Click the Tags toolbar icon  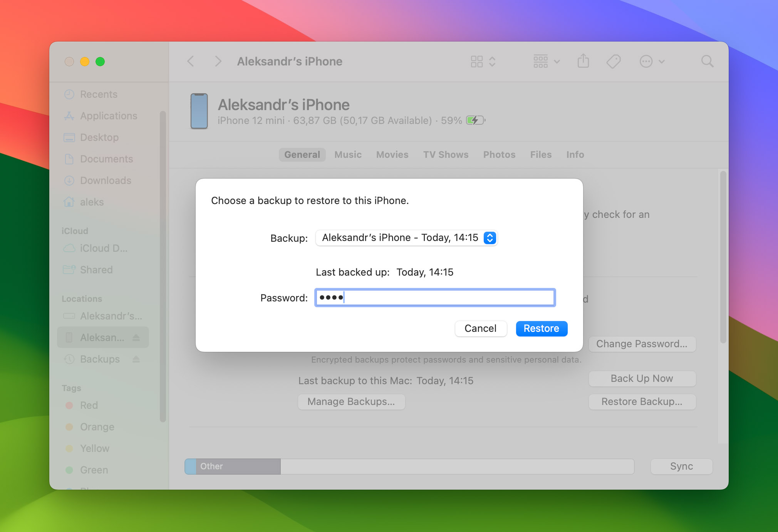613,62
